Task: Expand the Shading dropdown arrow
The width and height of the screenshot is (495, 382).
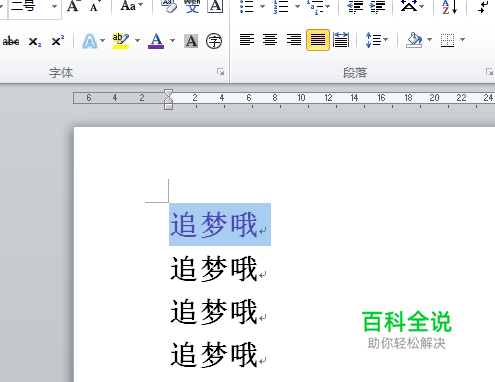Action: (x=429, y=40)
